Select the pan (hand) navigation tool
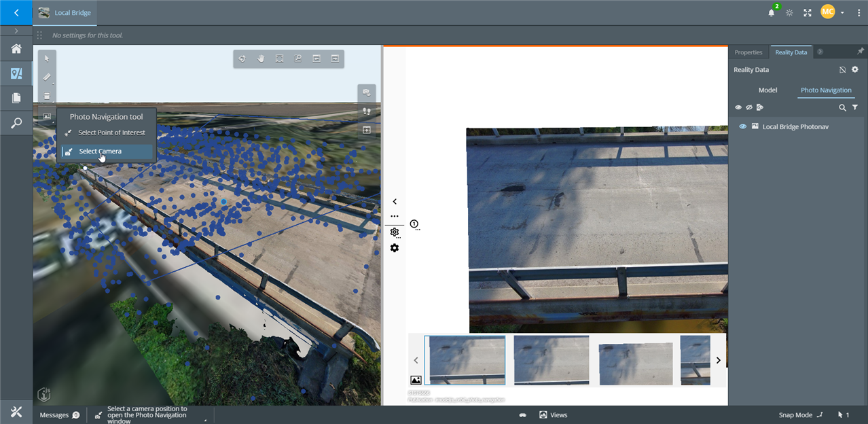The height and width of the screenshot is (424, 868). pos(260,58)
